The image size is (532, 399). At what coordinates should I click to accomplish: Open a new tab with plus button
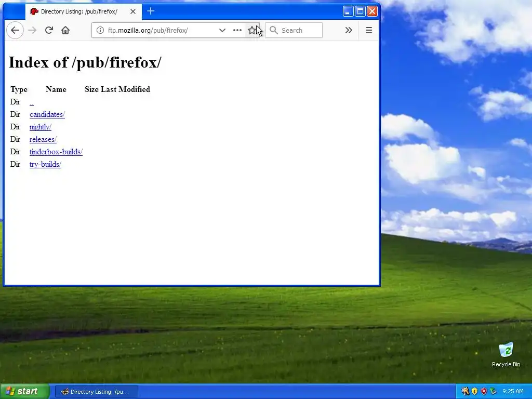point(151,11)
